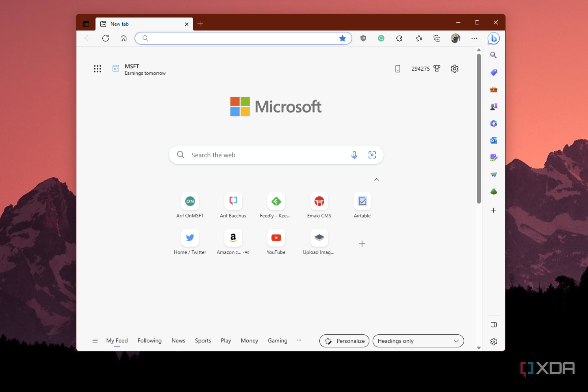Image resolution: width=588 pixels, height=392 pixels.
Task: Open the Tools briefcase icon in sidebar
Action: [493, 89]
